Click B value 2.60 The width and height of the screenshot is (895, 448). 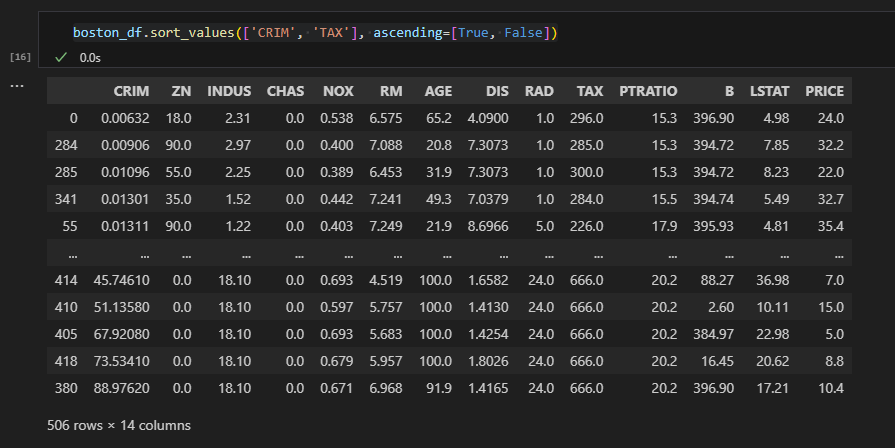(x=721, y=308)
